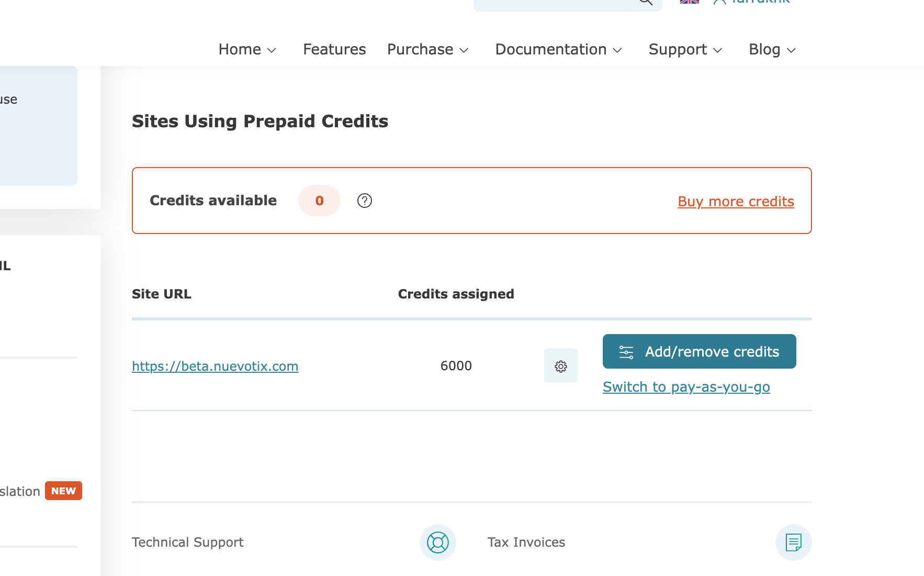Viewport: 924px width, 576px height.
Task: Click Switch to pay-as-you-go link
Action: tap(686, 387)
